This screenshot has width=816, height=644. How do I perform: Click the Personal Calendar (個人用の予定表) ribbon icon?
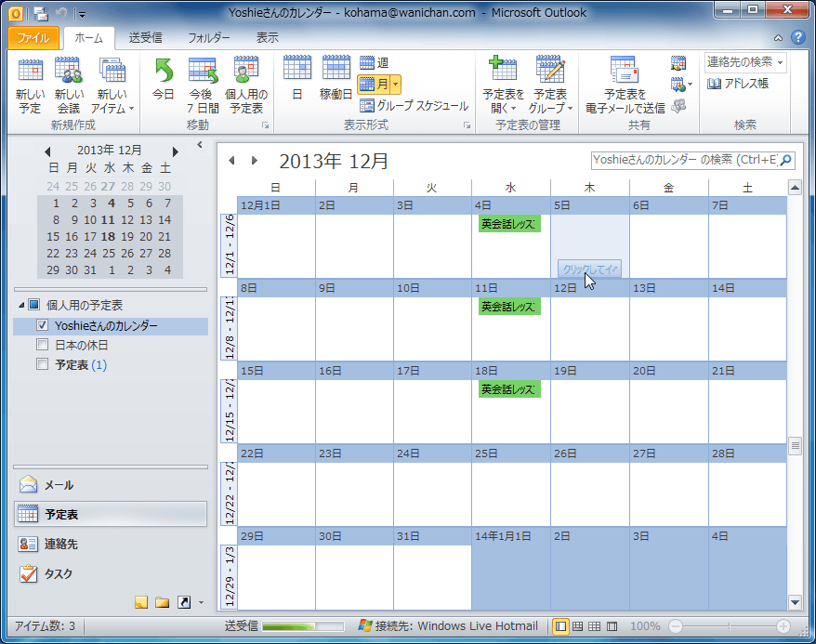(x=246, y=85)
